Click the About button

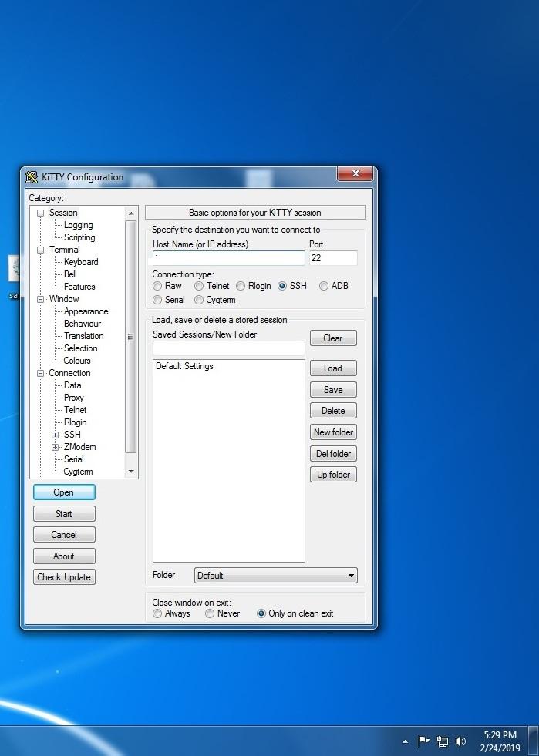(x=64, y=556)
